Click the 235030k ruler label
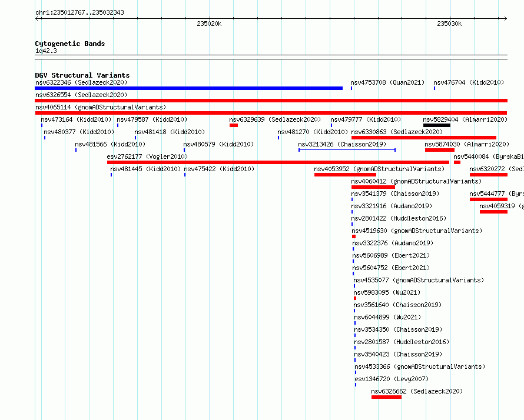Viewport: 524px width, 420px height. 449,24
